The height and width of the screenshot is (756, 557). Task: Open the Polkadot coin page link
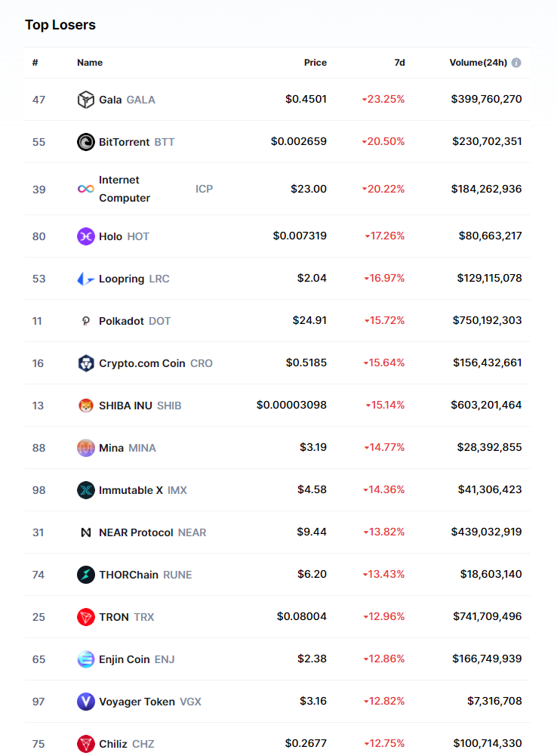122,321
